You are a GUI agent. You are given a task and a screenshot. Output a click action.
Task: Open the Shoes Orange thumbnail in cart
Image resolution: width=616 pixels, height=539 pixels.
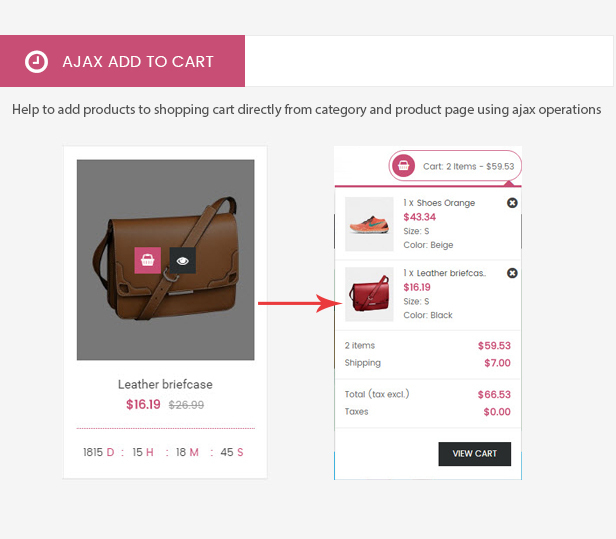[369, 224]
